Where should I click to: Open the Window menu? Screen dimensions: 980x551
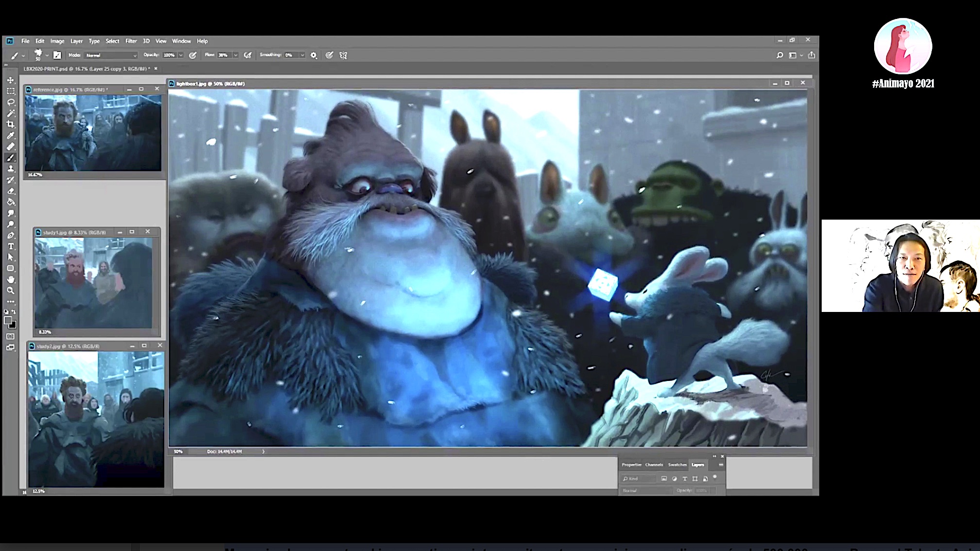[x=181, y=41]
